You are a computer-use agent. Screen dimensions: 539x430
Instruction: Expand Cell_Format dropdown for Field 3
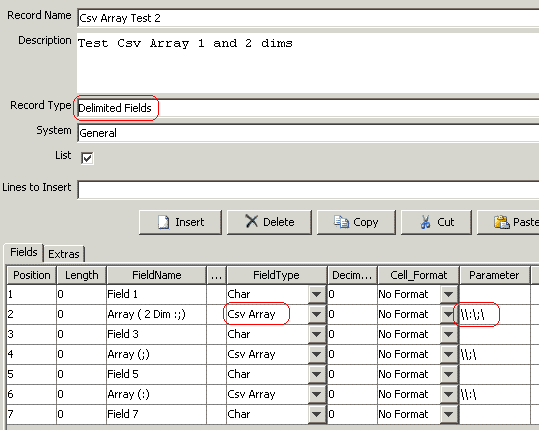coord(448,334)
